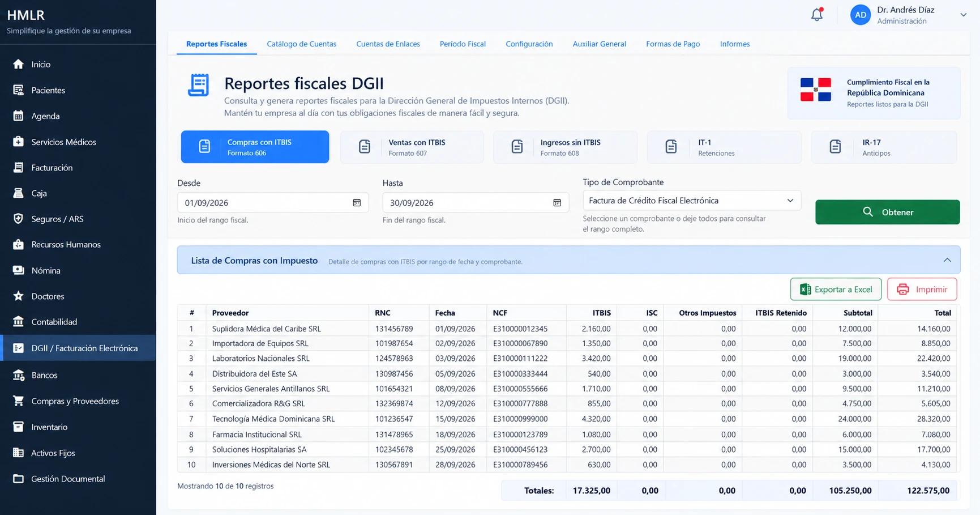The image size is (980, 515).
Task: Click the Seguros / ARS shield icon
Action: click(18, 219)
